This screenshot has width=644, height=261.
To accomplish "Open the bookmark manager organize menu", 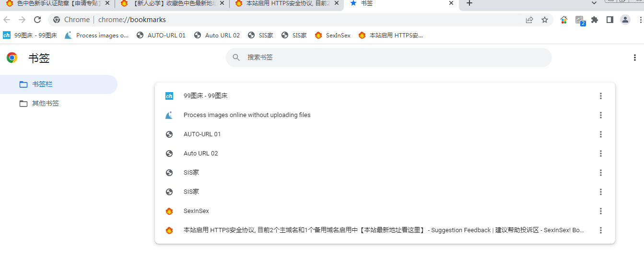I will (x=635, y=58).
